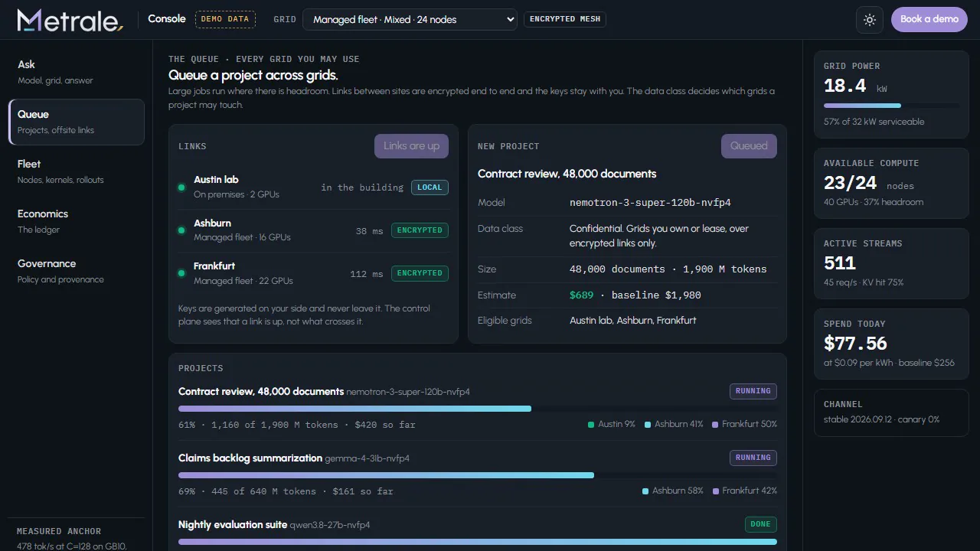Click Frankfurt green status dot

(181, 273)
